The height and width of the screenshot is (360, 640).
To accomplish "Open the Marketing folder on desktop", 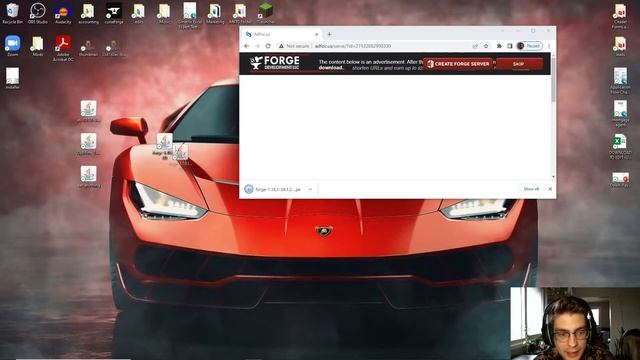I will click(215, 13).
